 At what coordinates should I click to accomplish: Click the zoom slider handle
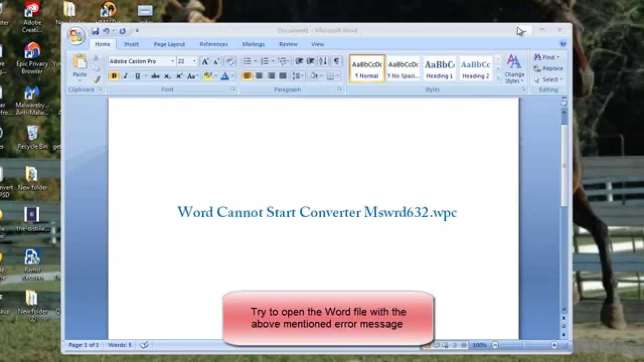coord(525,345)
